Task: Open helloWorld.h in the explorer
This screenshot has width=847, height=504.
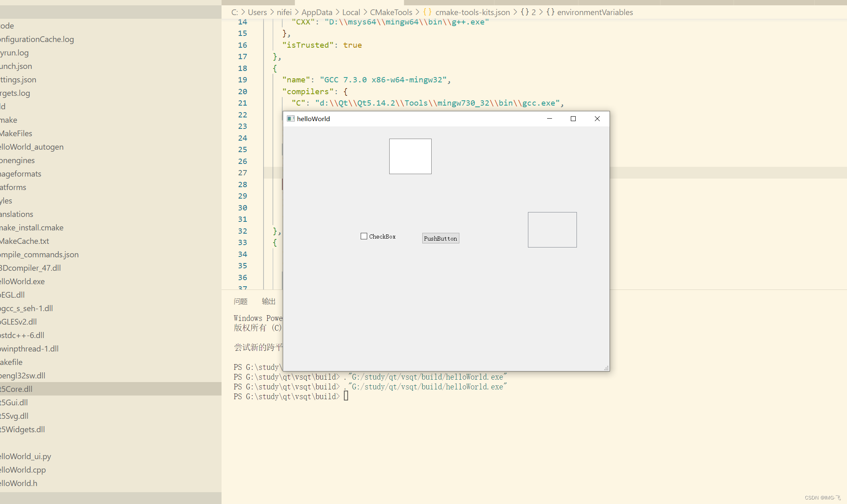Action: [x=111, y=483]
